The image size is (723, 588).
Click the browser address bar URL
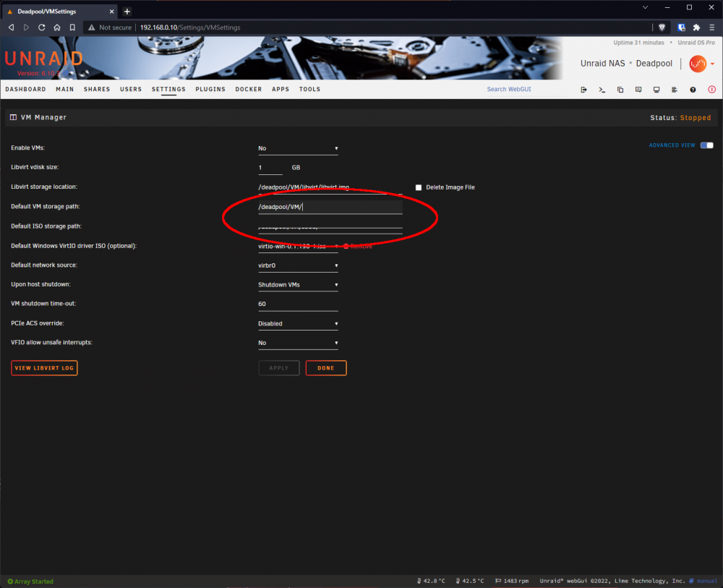(x=190, y=27)
